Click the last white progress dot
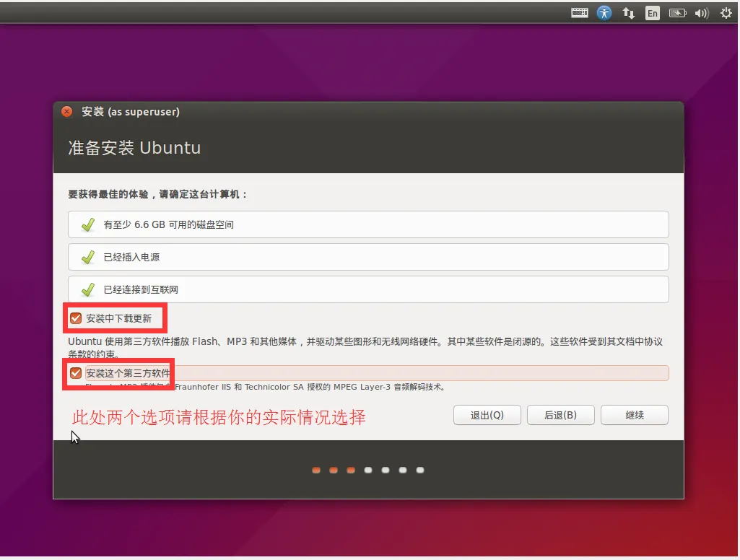The width and height of the screenshot is (740, 560). (x=420, y=470)
